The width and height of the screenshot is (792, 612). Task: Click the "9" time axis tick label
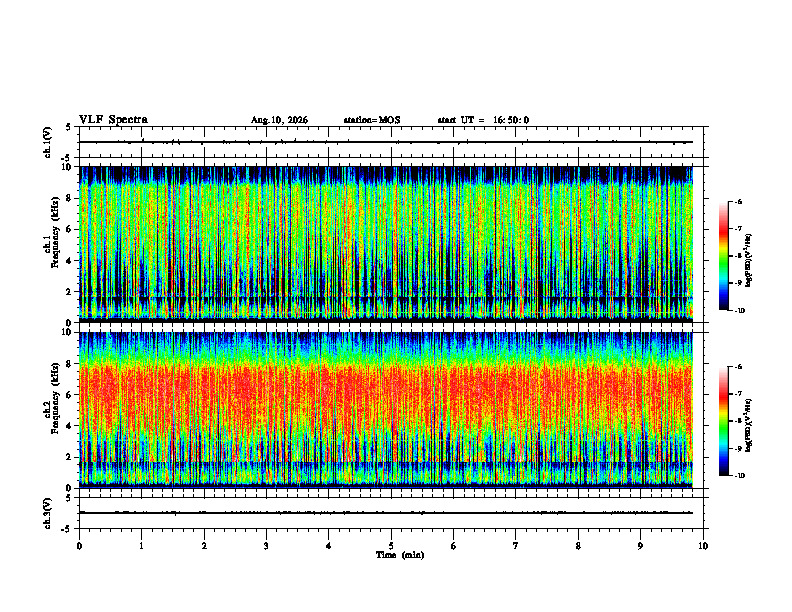[x=640, y=546]
